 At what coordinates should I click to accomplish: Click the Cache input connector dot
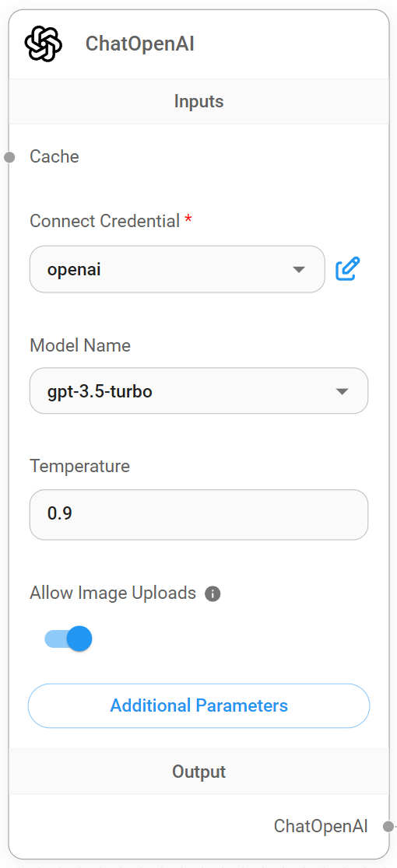point(9,157)
